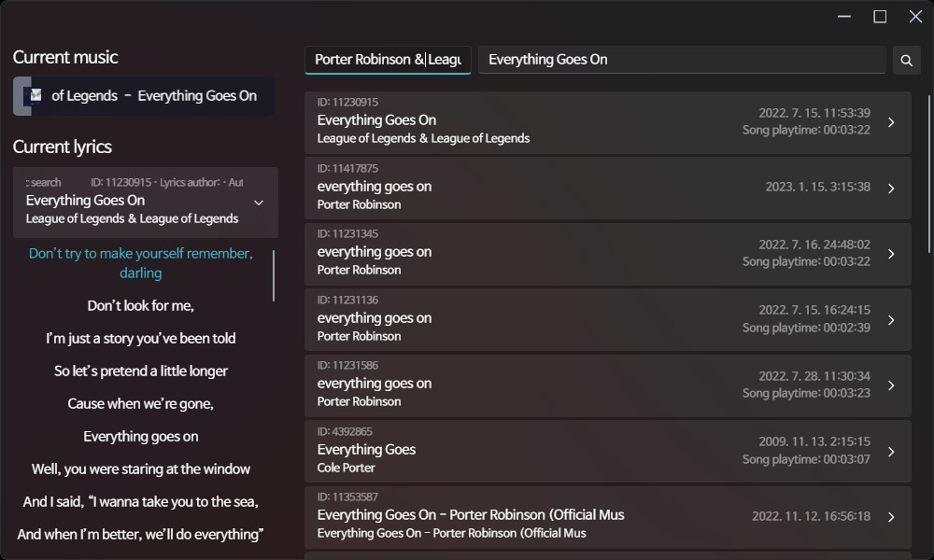Jump to lyric line "Don't look for me,"
The width and height of the screenshot is (934, 560).
coord(141,305)
